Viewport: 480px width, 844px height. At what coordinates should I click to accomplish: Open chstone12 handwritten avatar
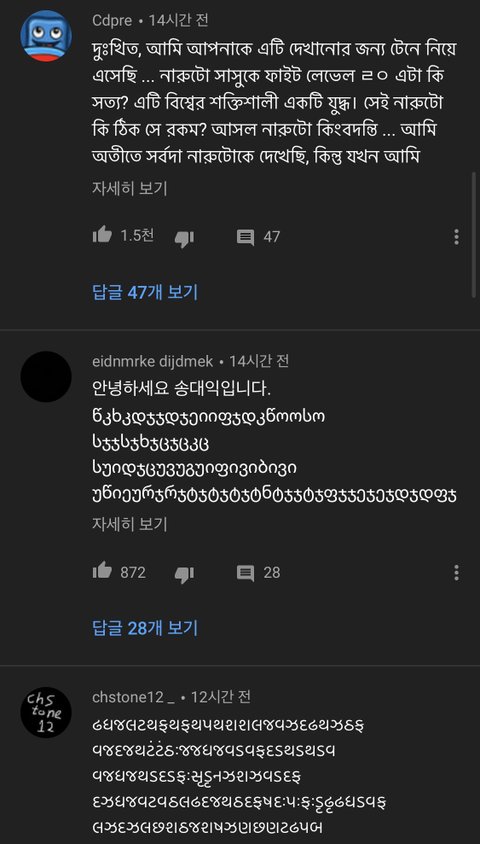pyautogui.click(x=46, y=713)
